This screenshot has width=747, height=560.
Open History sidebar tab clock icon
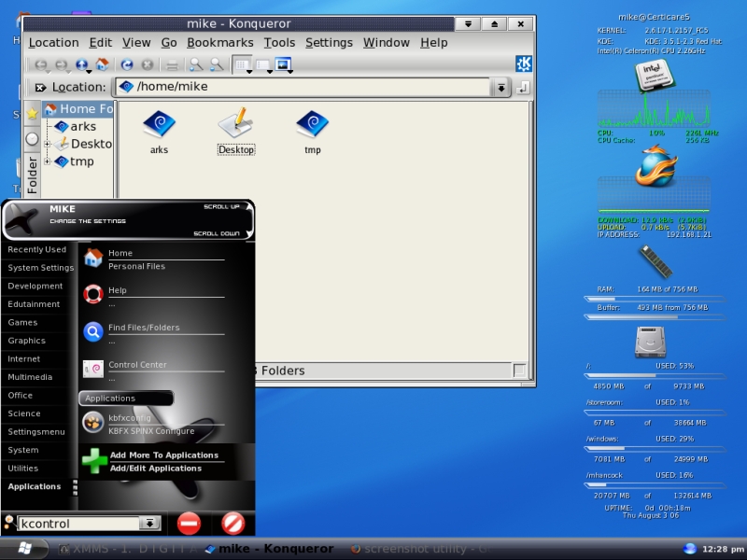click(32, 139)
